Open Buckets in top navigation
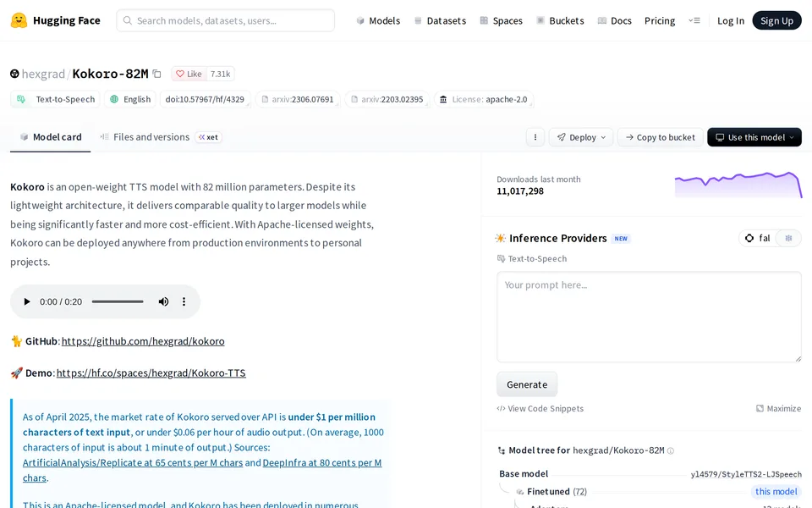The height and width of the screenshot is (508, 812). click(x=560, y=20)
